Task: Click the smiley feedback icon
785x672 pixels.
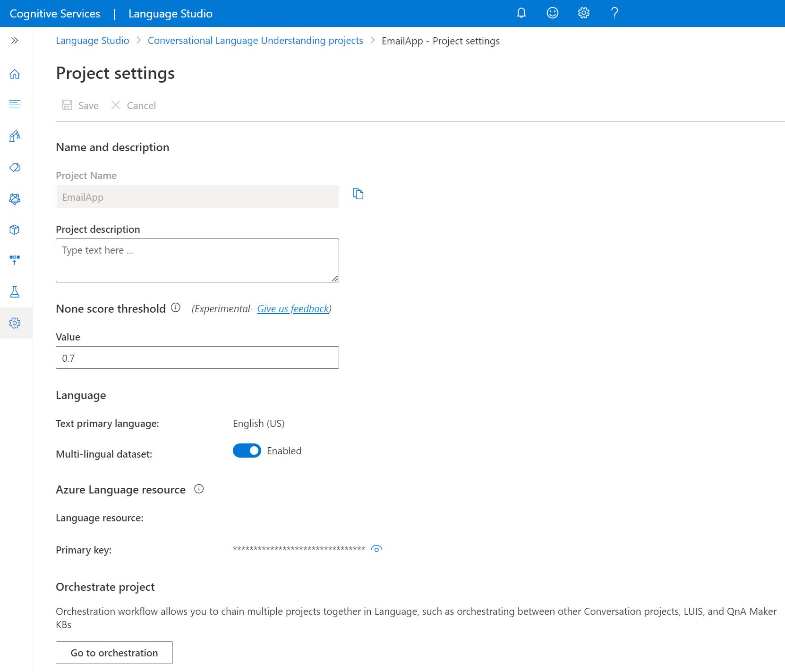Action: pos(553,13)
